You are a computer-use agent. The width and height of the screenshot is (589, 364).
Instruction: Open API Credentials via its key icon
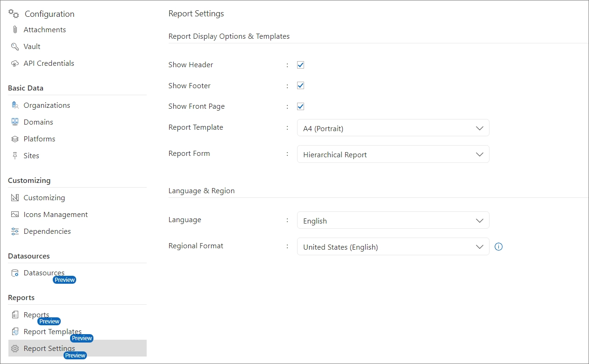[x=15, y=63]
